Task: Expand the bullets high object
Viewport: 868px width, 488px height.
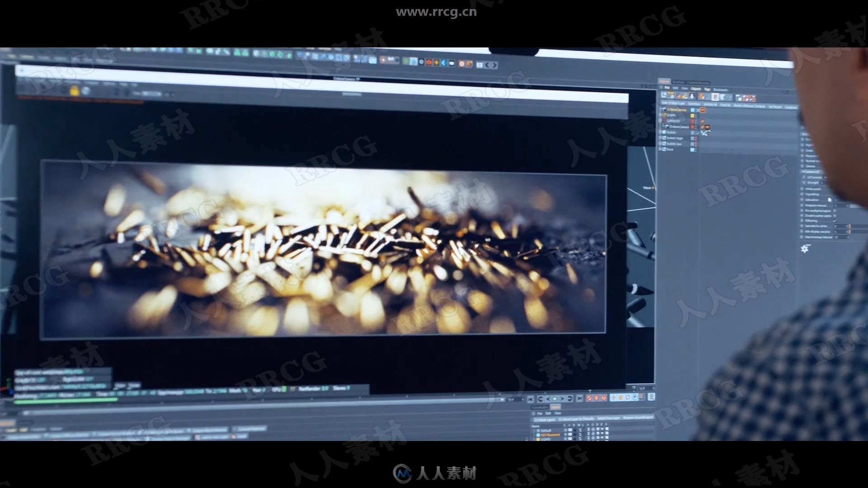Action: tap(660, 138)
